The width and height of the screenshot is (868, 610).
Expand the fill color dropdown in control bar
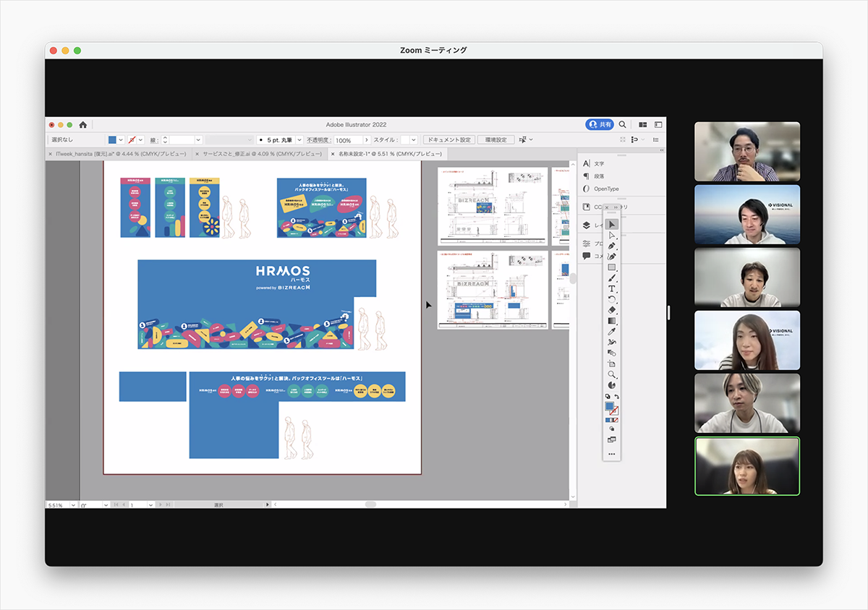pyautogui.click(x=121, y=139)
